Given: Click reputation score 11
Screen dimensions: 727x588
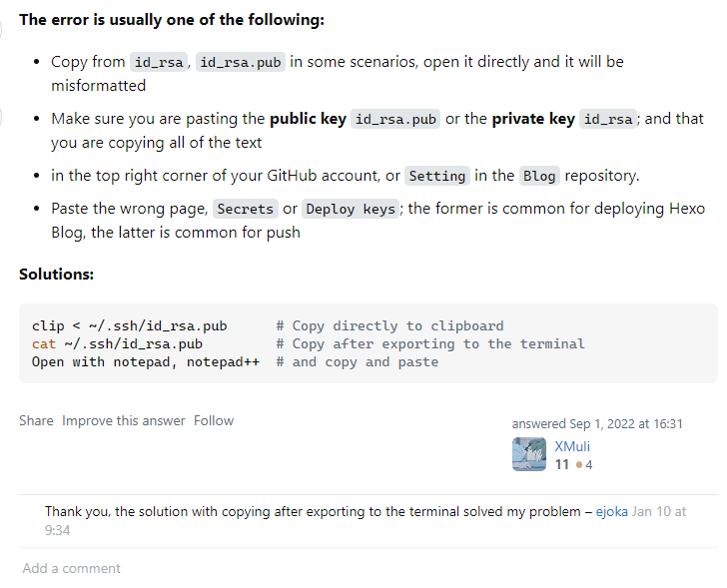Looking at the screenshot, I should coord(562,465).
